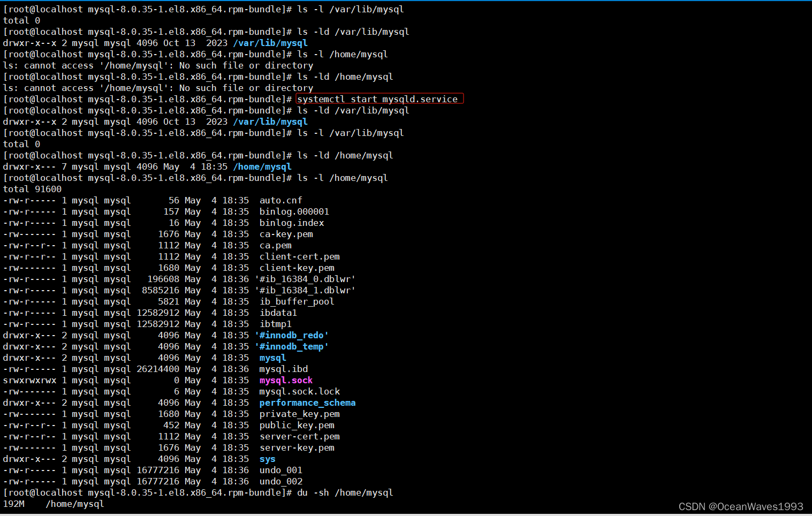This screenshot has height=516, width=812.
Task: Select the performance_schema directory name
Action: coord(308,403)
